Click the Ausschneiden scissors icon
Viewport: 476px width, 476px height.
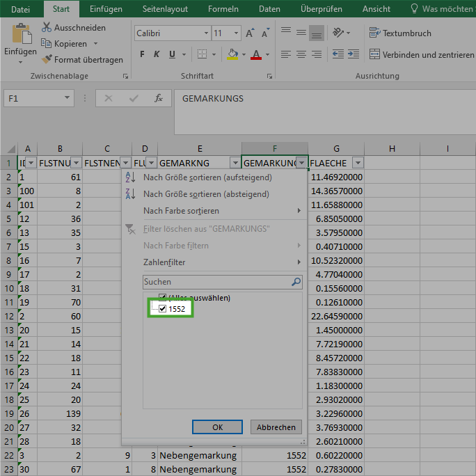click(x=47, y=28)
